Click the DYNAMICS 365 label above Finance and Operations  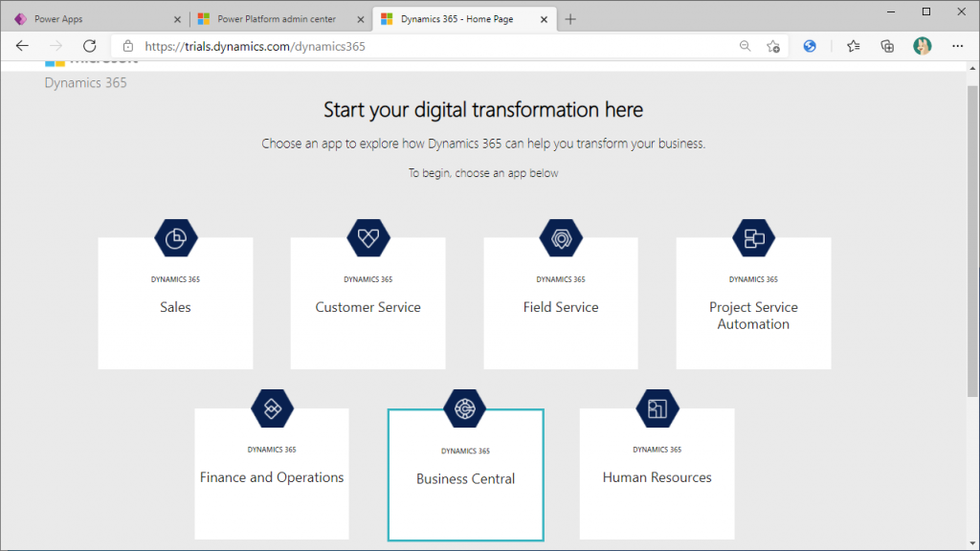[x=272, y=450]
